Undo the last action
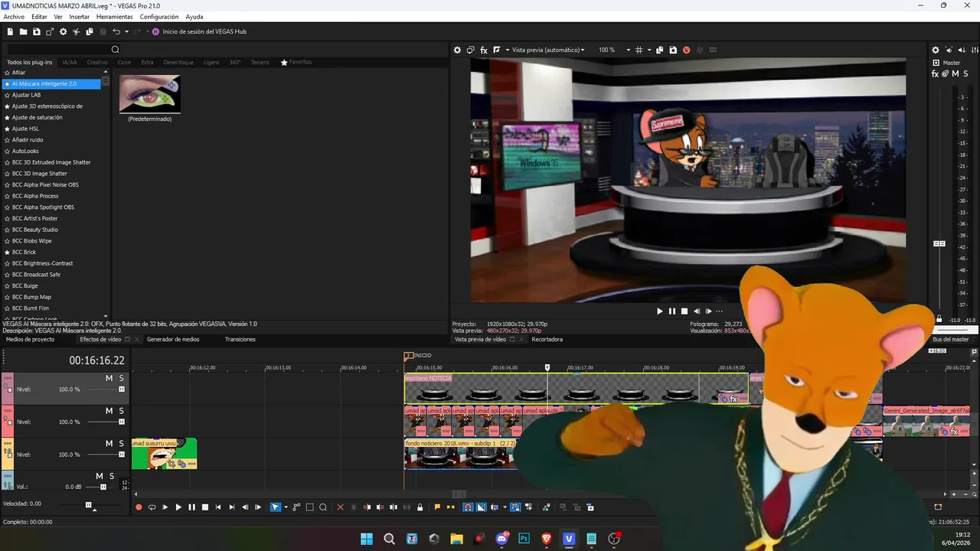980x551 pixels. coord(116,31)
